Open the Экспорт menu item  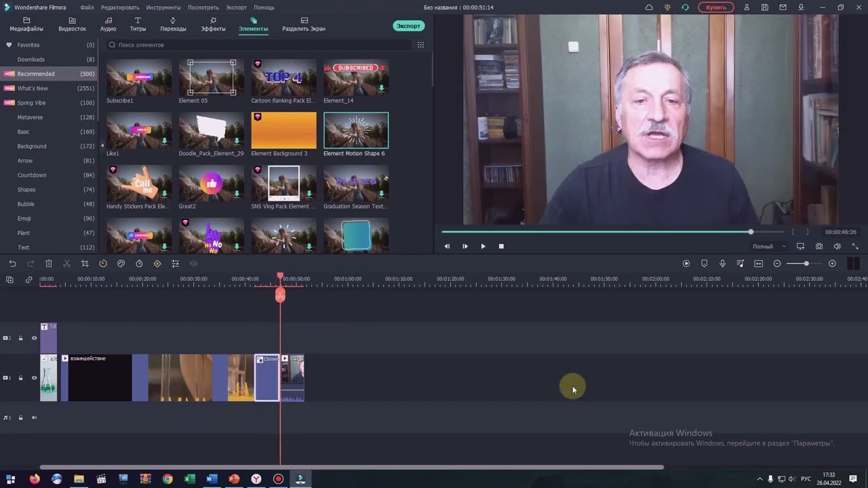click(x=236, y=7)
